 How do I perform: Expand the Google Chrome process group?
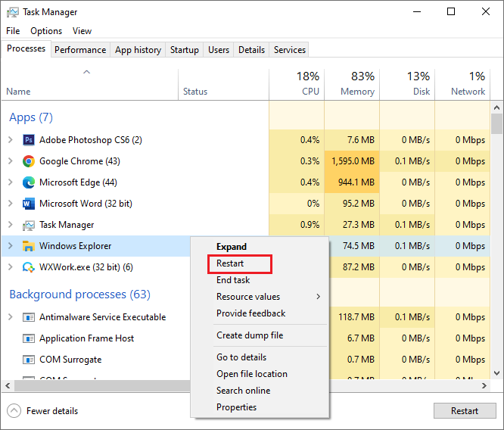[x=11, y=160]
